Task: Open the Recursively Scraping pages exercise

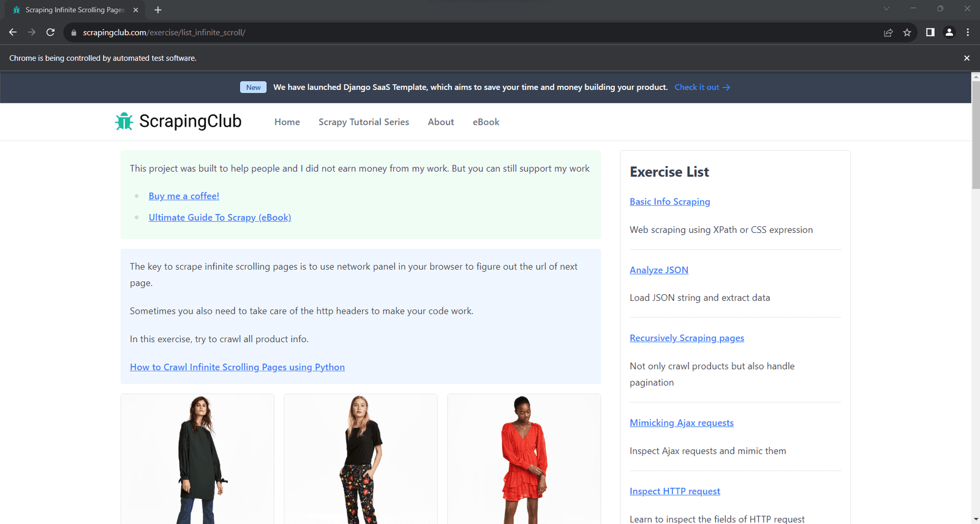Action: pyautogui.click(x=687, y=338)
